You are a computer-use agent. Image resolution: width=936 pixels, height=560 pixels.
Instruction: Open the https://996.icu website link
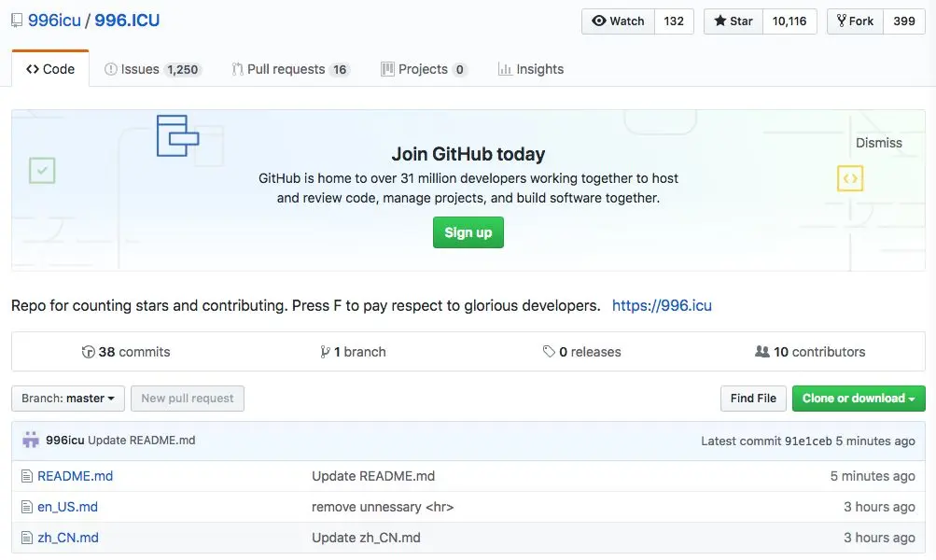[662, 306]
